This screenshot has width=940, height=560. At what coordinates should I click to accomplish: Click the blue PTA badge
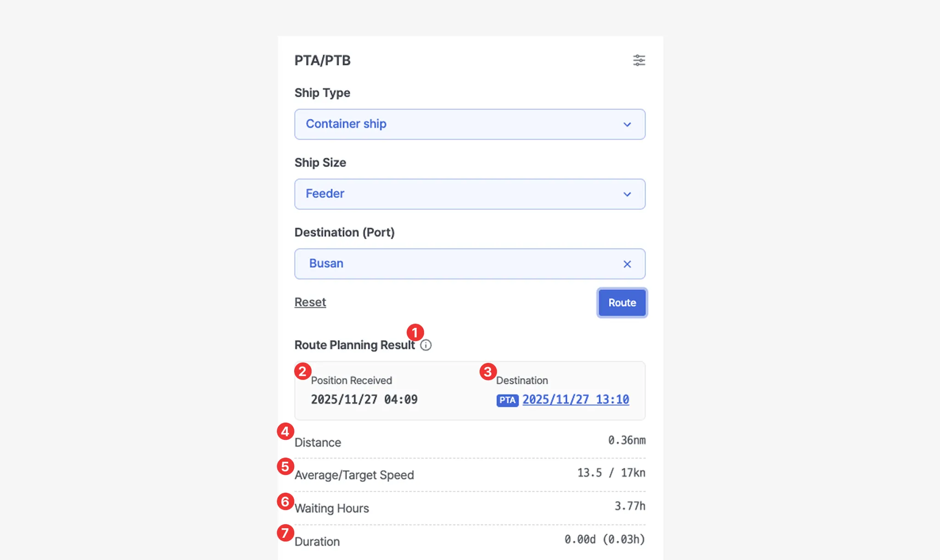507,400
